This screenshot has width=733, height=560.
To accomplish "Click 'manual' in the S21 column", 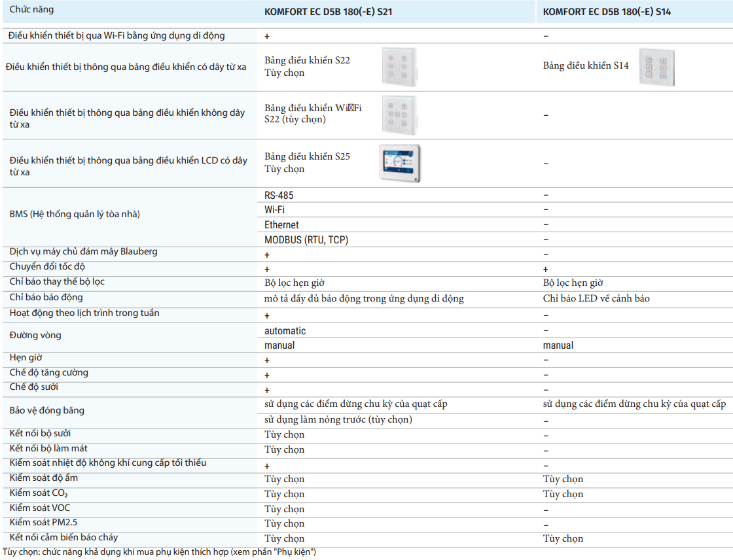I will tap(279, 345).
